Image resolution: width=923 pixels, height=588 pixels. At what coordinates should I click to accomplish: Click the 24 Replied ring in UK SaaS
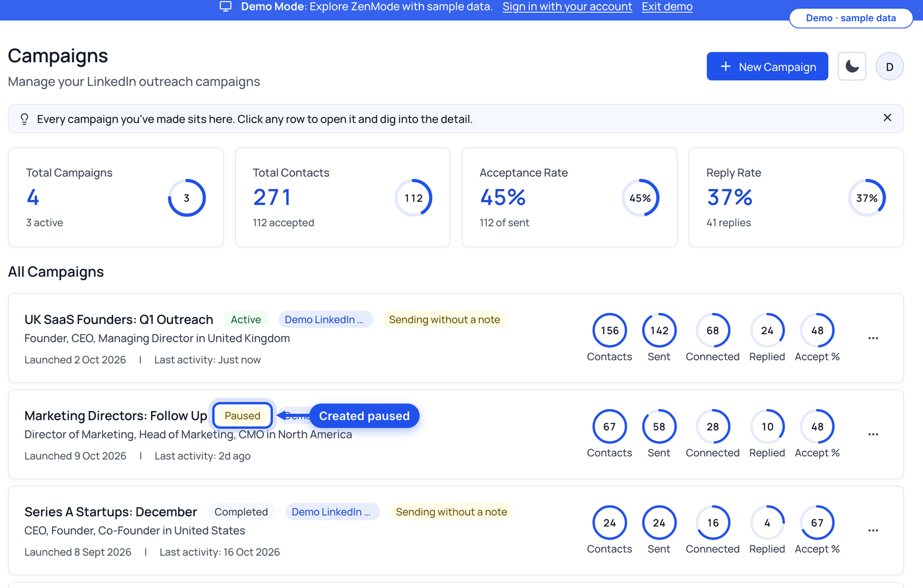[767, 330]
